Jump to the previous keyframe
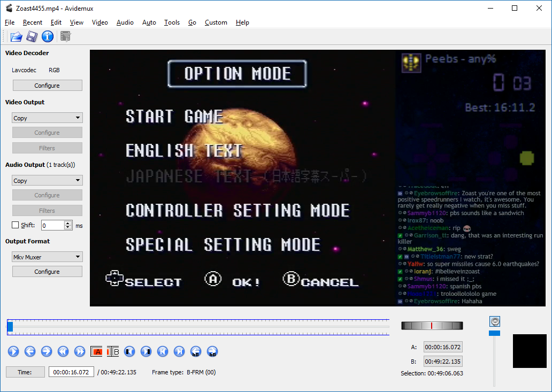 63,351
